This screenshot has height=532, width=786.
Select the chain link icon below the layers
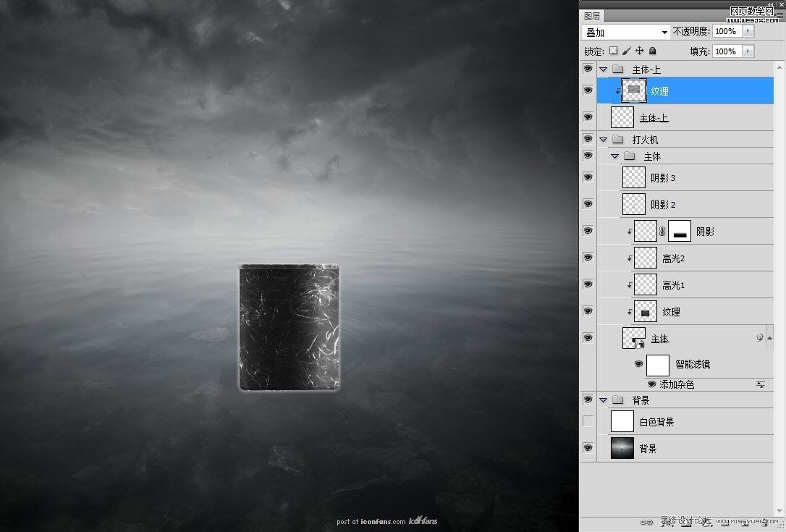pos(646,521)
